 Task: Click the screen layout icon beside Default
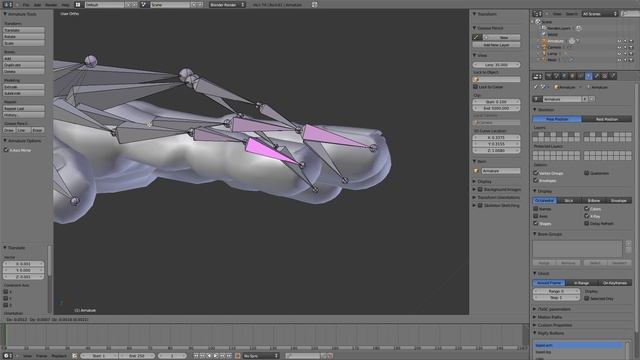[x=78, y=4]
